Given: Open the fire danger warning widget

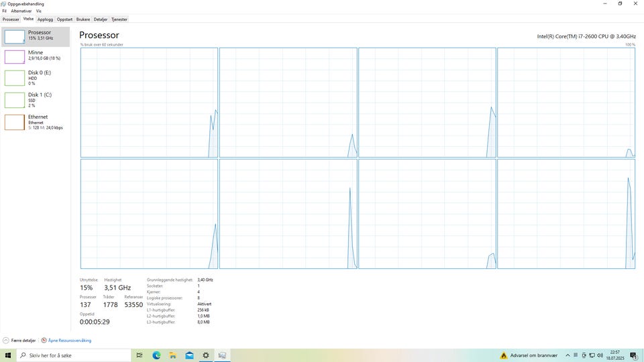Looking at the screenshot, I should tap(529, 355).
